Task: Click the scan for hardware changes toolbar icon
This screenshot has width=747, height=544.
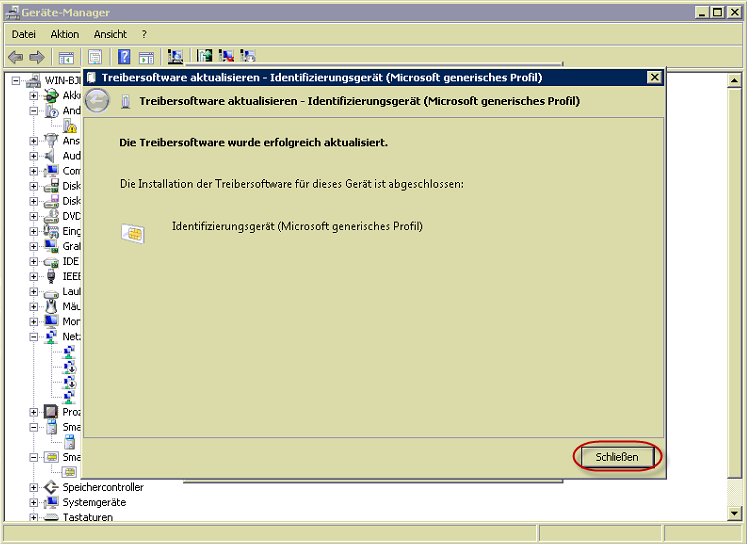Action: coord(176,57)
